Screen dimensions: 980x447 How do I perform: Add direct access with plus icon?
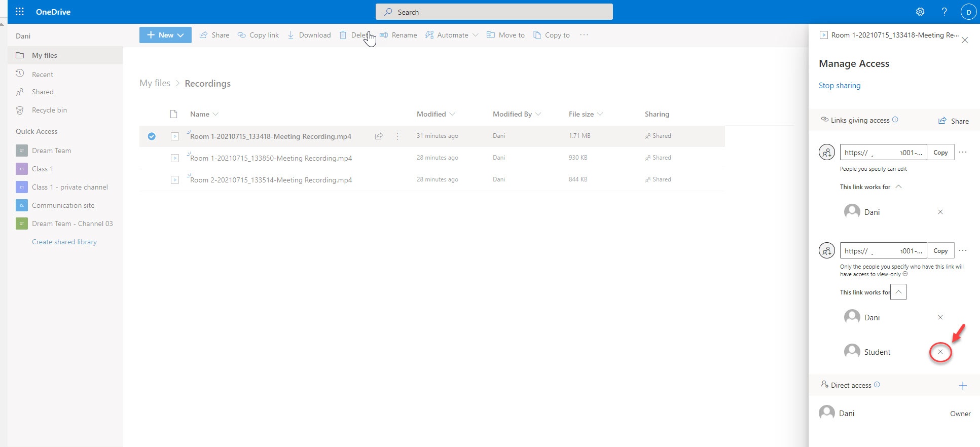pyautogui.click(x=963, y=386)
